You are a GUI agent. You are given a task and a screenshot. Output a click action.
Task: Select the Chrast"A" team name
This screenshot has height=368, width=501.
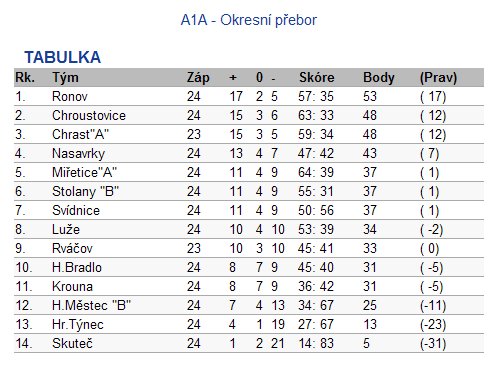coord(80,135)
